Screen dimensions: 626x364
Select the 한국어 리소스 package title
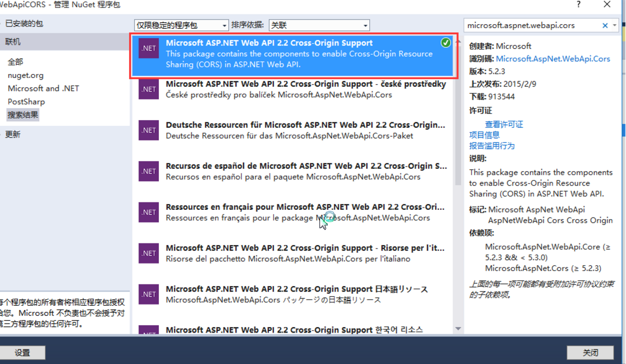(294, 330)
